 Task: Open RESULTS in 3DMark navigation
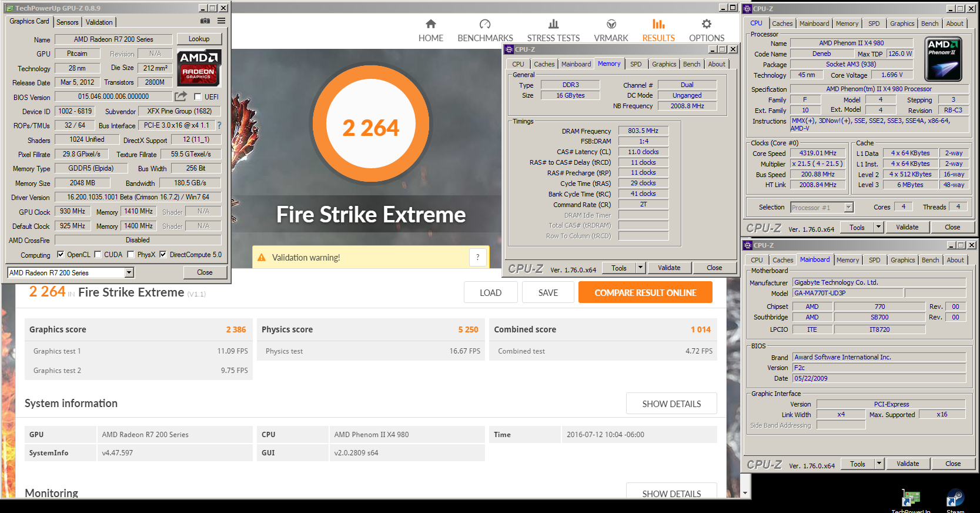658,31
